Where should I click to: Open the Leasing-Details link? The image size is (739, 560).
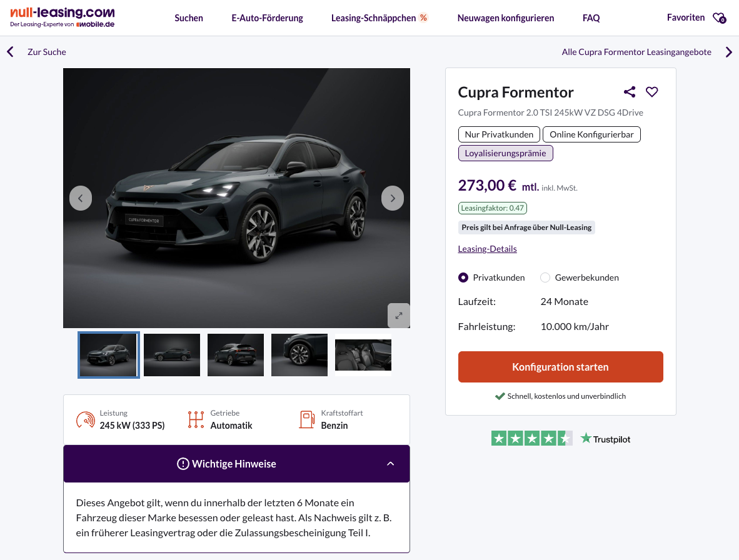487,249
